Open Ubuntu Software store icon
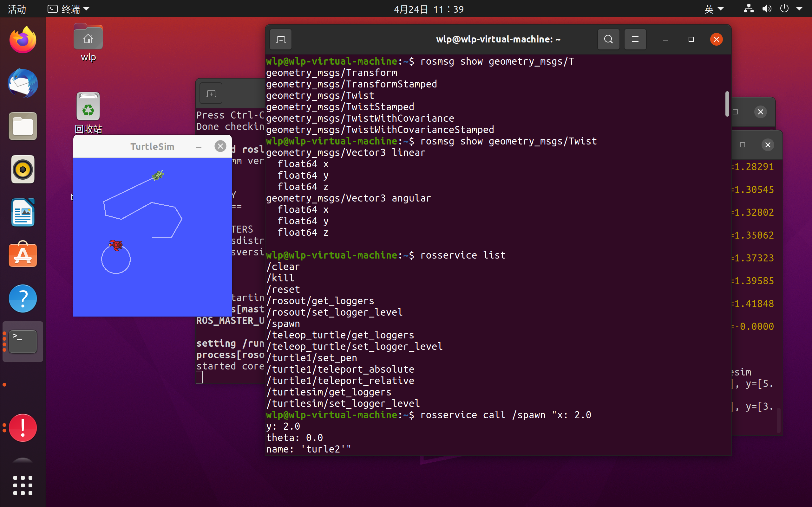The image size is (812, 507). point(23,255)
